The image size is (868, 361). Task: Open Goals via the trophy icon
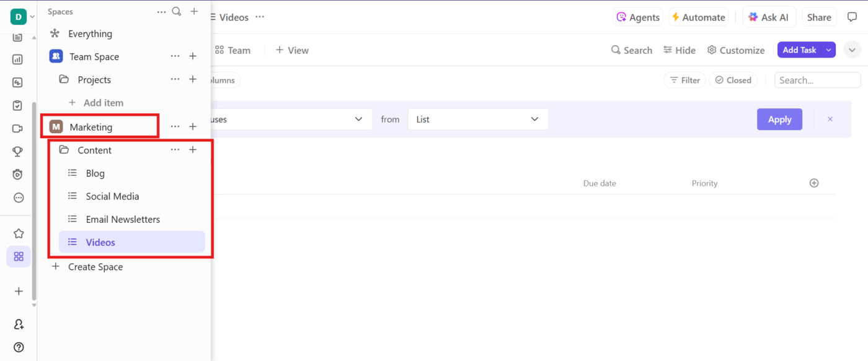[18, 151]
